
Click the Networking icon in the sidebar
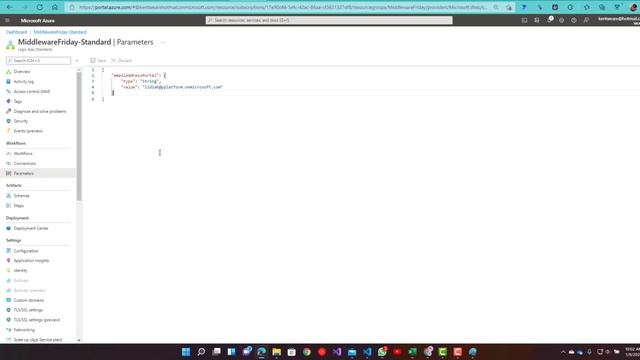coord(9,329)
